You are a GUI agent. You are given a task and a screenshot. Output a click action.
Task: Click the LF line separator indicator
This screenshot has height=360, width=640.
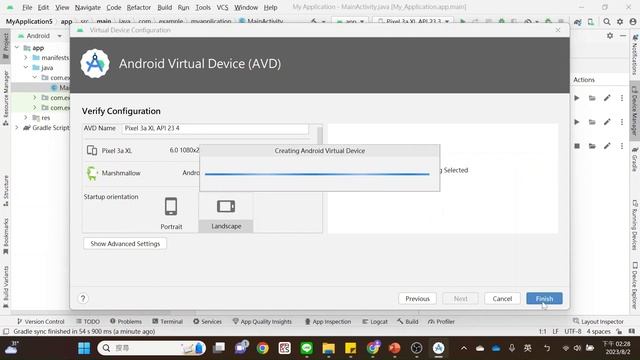tap(555, 331)
